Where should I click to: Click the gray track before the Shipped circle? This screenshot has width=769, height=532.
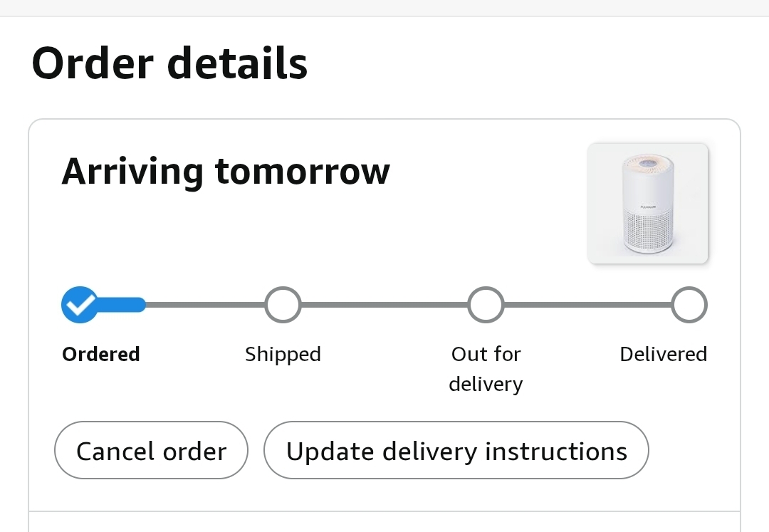click(x=205, y=305)
